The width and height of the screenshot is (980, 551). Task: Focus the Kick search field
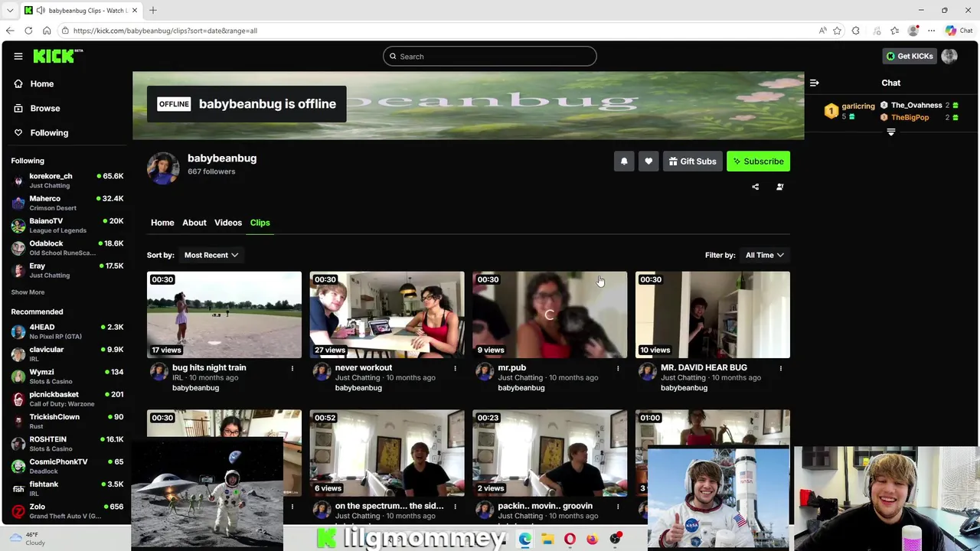click(x=490, y=56)
